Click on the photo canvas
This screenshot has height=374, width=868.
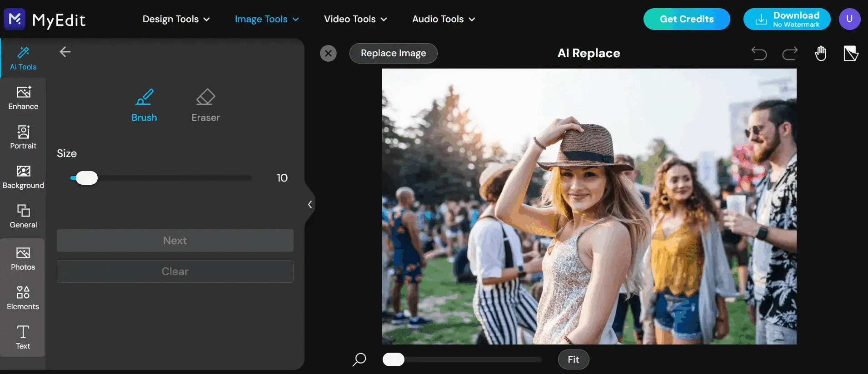click(x=589, y=207)
